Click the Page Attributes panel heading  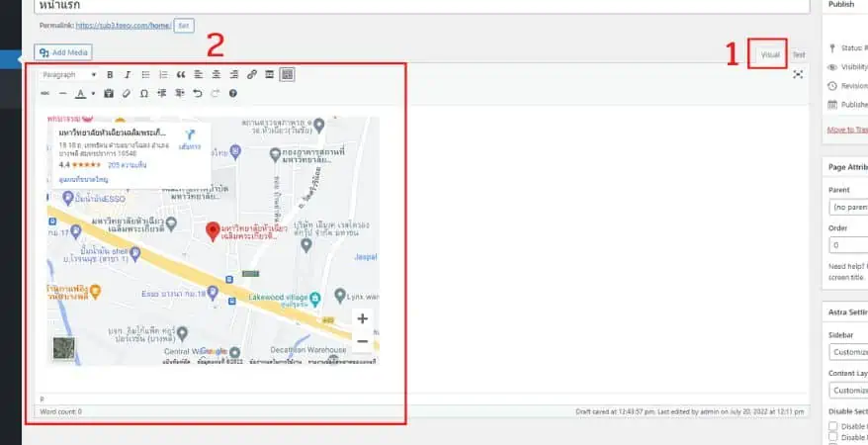(x=847, y=167)
